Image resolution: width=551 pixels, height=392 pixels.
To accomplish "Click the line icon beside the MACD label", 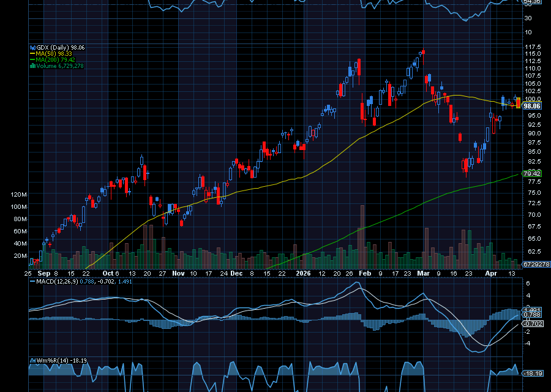I will pos(32,281).
